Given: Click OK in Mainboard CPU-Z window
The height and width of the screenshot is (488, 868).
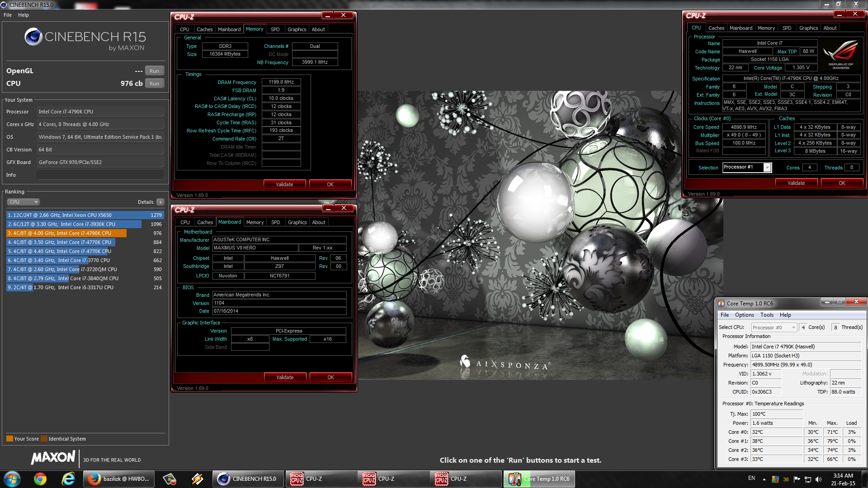Looking at the screenshot, I should [x=330, y=377].
